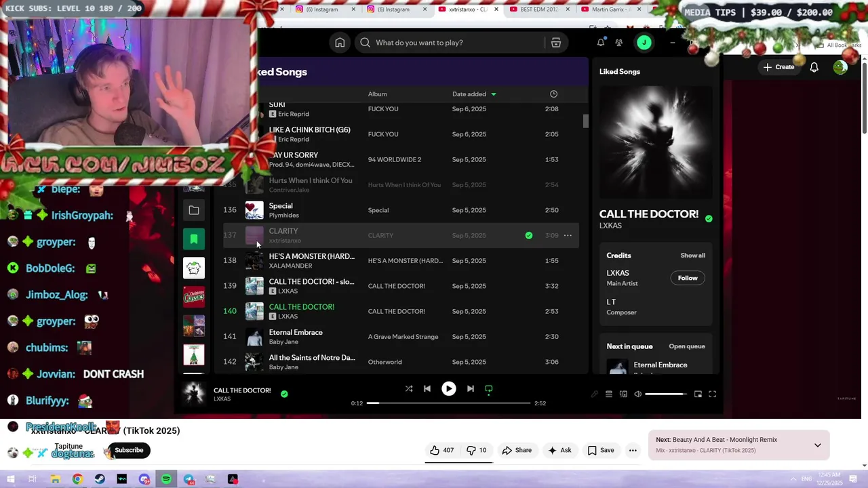Image resolution: width=868 pixels, height=488 pixels.
Task: Expand the Next: Beauty And A Beat mix
Action: pyautogui.click(x=817, y=445)
